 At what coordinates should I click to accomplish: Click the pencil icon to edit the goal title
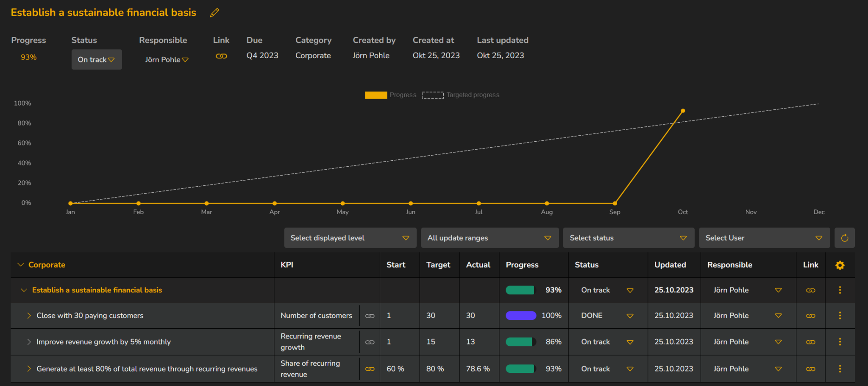(214, 12)
